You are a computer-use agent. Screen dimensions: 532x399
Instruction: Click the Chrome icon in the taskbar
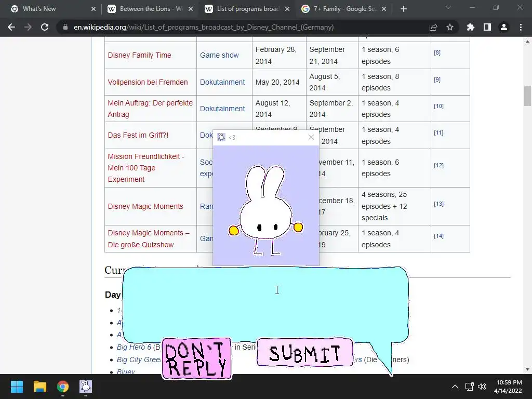click(63, 387)
